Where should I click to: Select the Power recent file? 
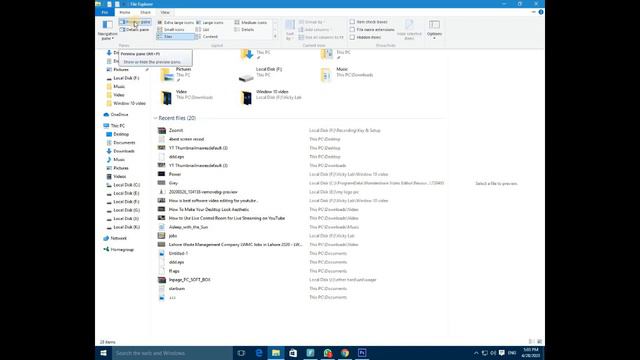coord(175,174)
